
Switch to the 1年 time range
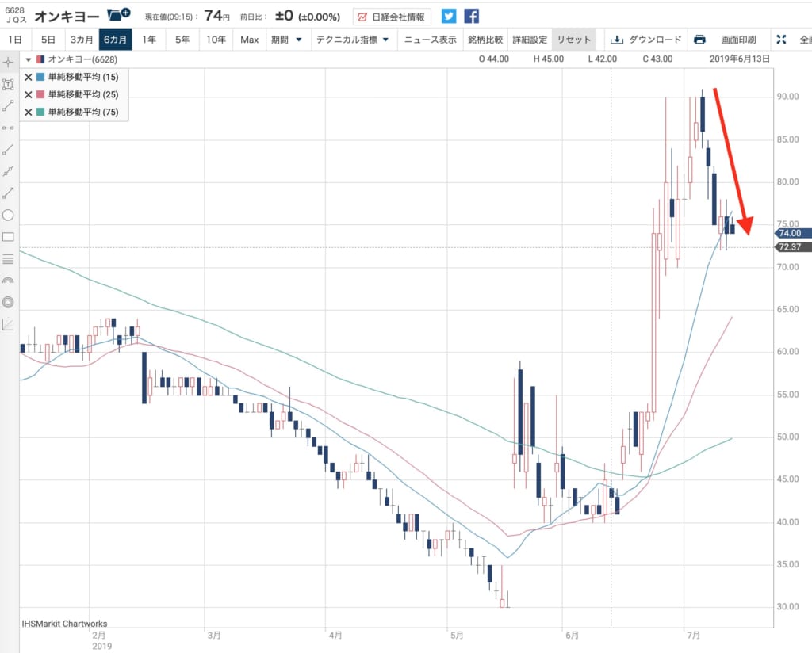[148, 40]
